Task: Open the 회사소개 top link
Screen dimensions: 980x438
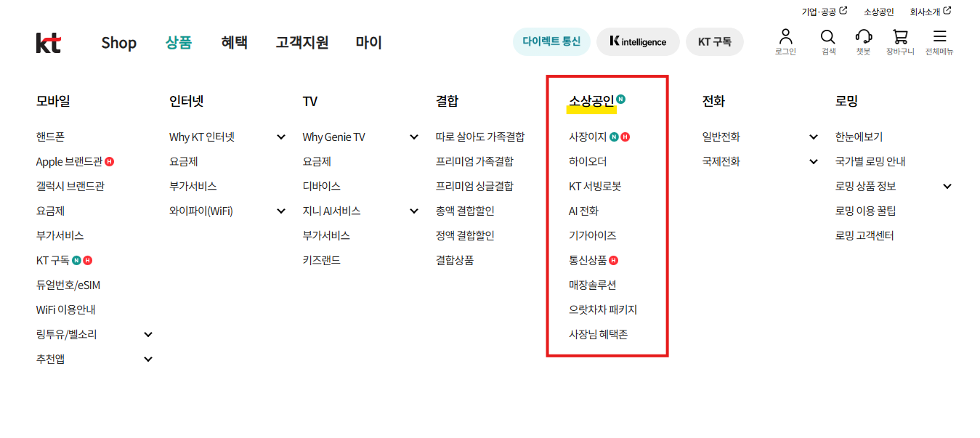Action: tap(925, 12)
